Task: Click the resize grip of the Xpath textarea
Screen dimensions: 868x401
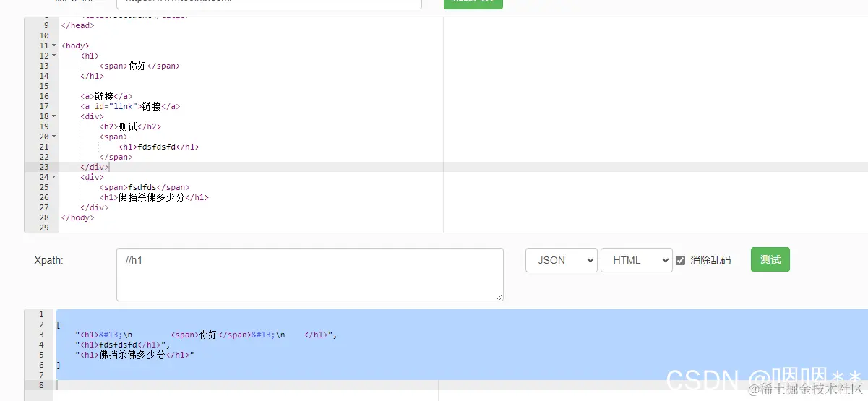Action: pyautogui.click(x=499, y=296)
